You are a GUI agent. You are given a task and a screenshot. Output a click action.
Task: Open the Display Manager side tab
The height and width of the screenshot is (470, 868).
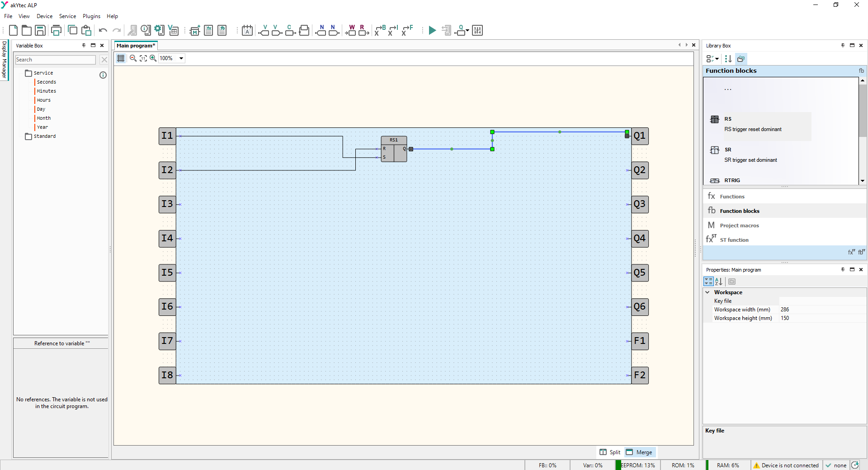point(4,60)
